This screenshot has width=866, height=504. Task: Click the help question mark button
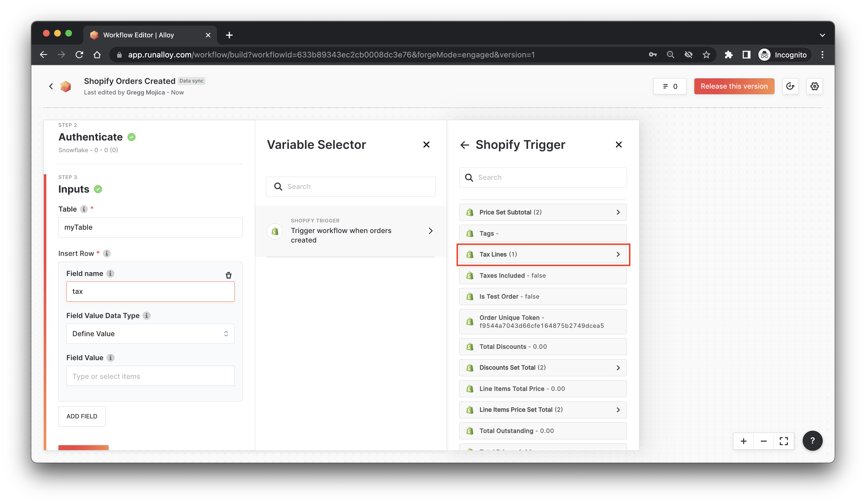pos(812,440)
